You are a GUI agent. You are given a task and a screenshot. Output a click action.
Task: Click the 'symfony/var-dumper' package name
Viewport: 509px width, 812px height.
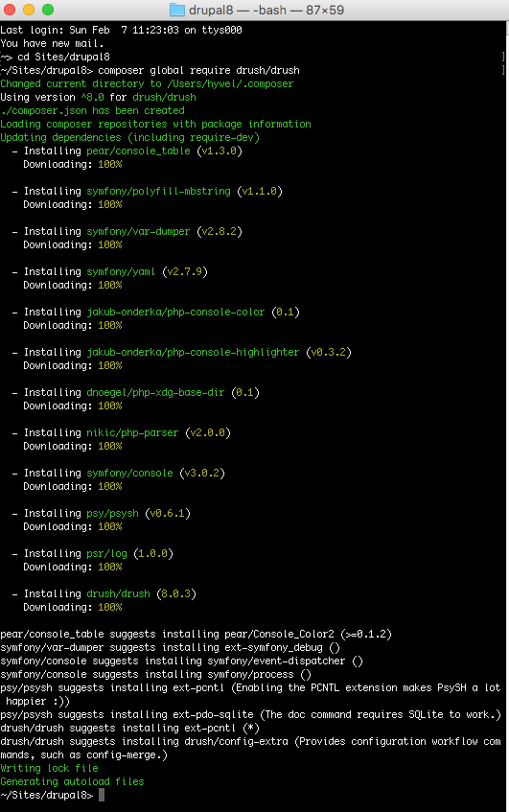[138, 231]
